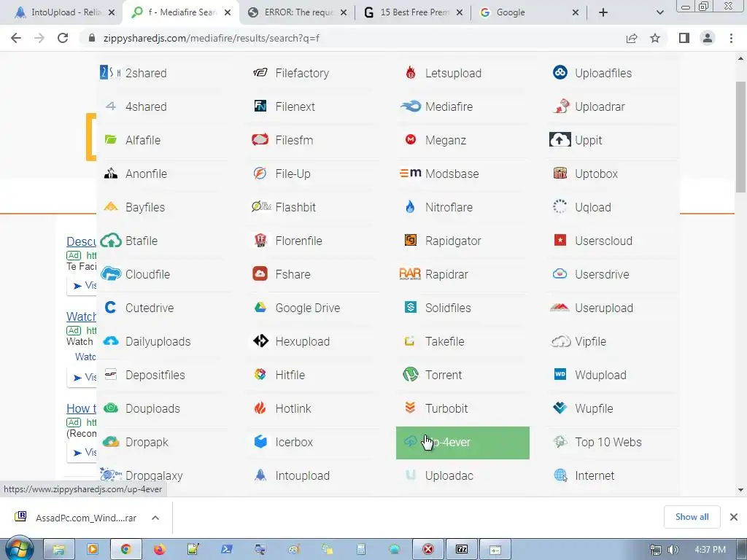Switch to the 15 Best Free Prem tab

tap(414, 12)
